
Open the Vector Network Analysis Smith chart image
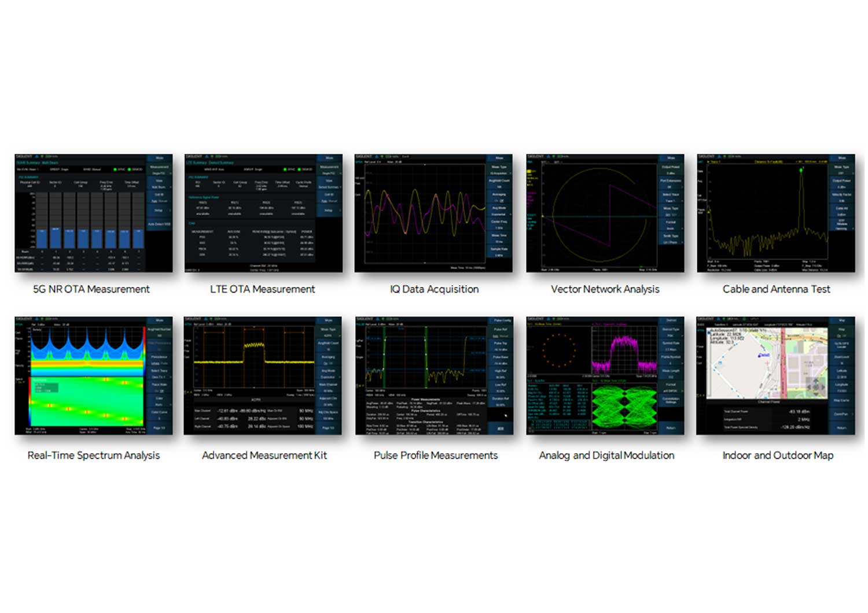tap(605, 213)
